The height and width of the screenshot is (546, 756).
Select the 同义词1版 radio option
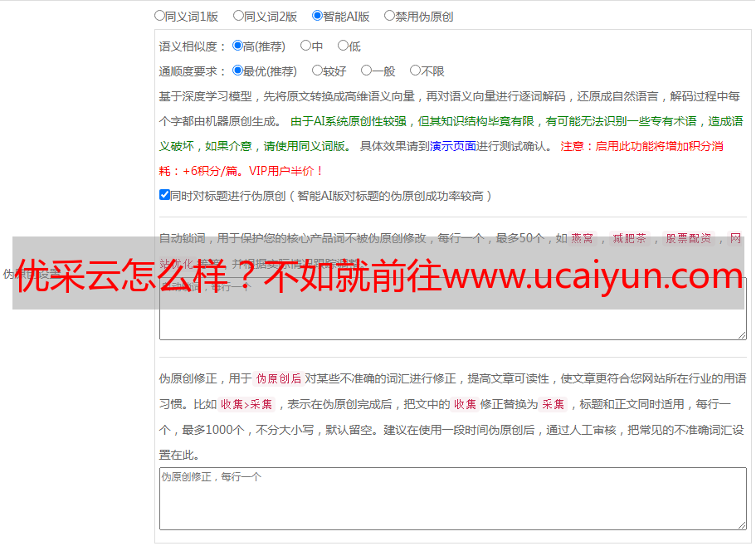(159, 16)
